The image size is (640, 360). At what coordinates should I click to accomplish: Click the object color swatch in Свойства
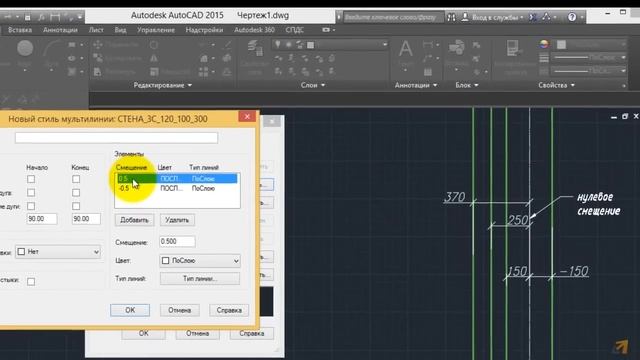pyautogui.click(x=562, y=44)
